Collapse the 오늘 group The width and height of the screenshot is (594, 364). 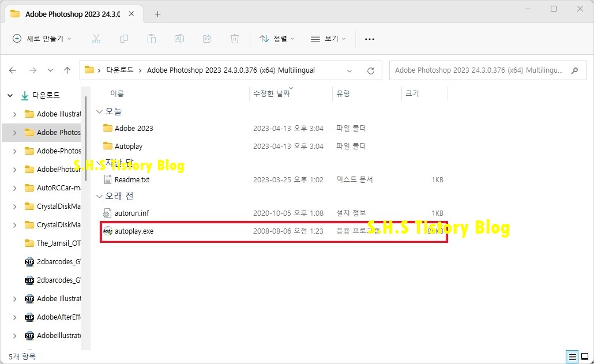coord(99,111)
